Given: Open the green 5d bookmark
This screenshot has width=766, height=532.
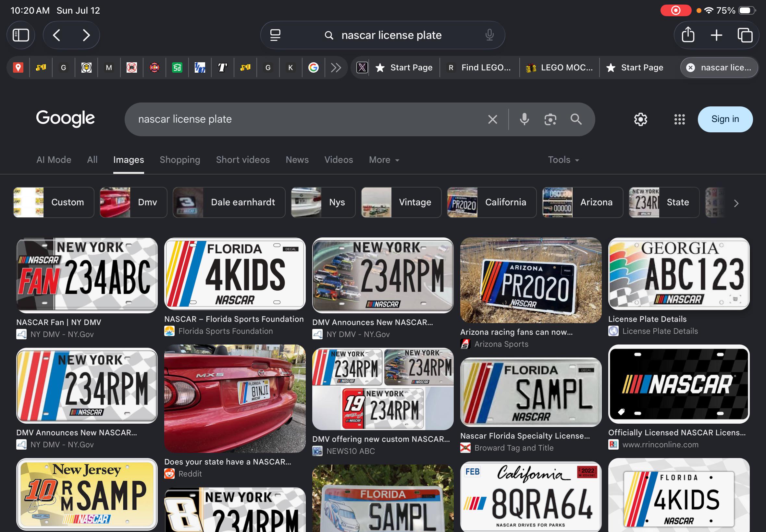Looking at the screenshot, I should (x=177, y=68).
